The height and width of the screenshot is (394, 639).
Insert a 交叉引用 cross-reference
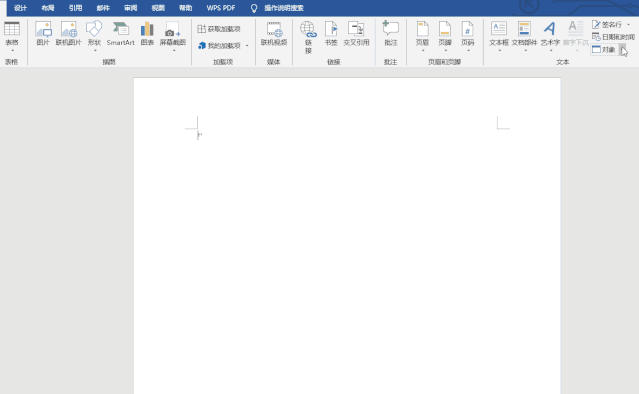tap(356, 33)
